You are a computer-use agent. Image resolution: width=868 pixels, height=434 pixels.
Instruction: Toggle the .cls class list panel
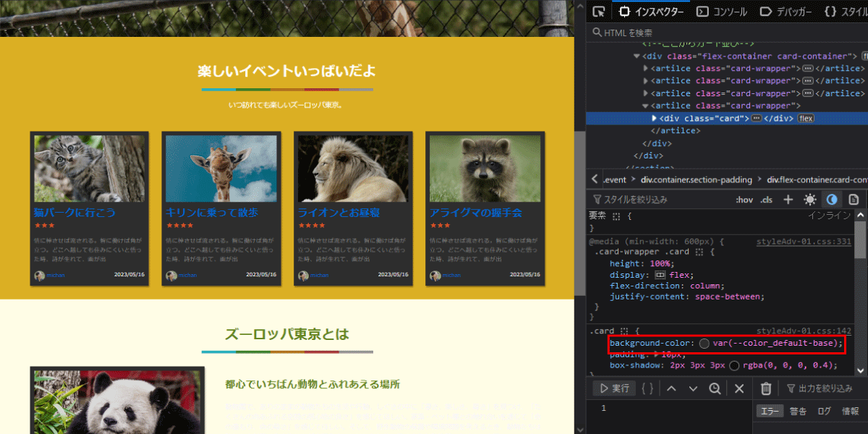tap(767, 199)
